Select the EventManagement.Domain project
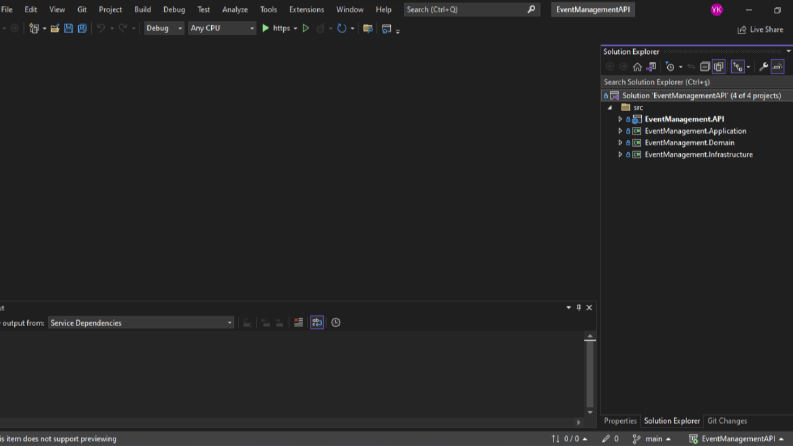Screen dimensions: 793x446 [x=689, y=143]
